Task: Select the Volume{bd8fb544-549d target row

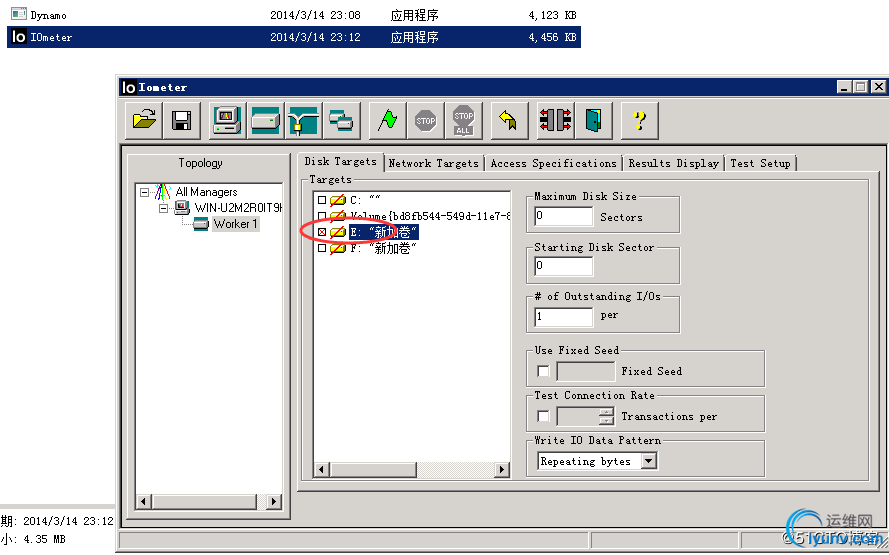Action: pos(430,216)
